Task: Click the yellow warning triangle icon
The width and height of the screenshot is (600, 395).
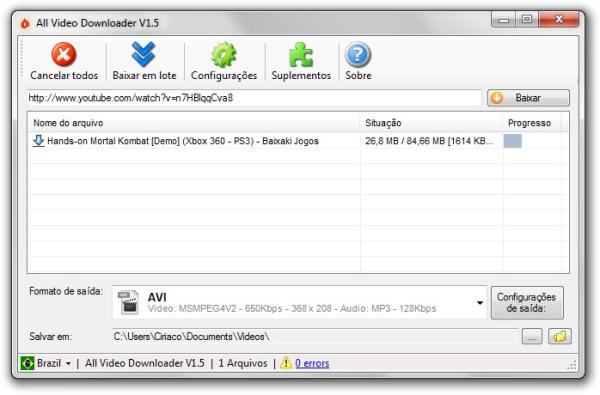Action: pyautogui.click(x=286, y=363)
